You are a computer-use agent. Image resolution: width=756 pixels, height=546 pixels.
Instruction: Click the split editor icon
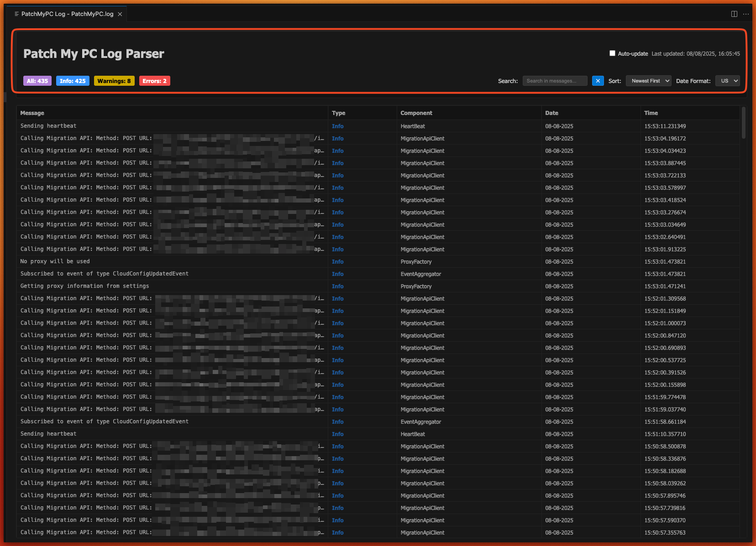tap(734, 14)
